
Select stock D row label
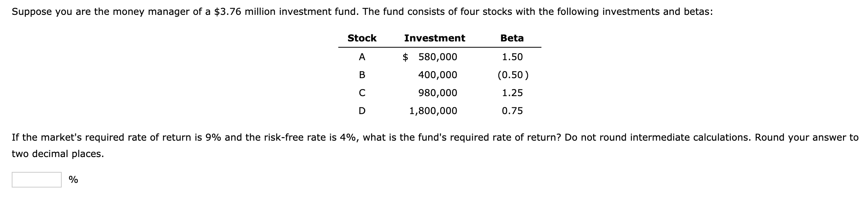362,111
